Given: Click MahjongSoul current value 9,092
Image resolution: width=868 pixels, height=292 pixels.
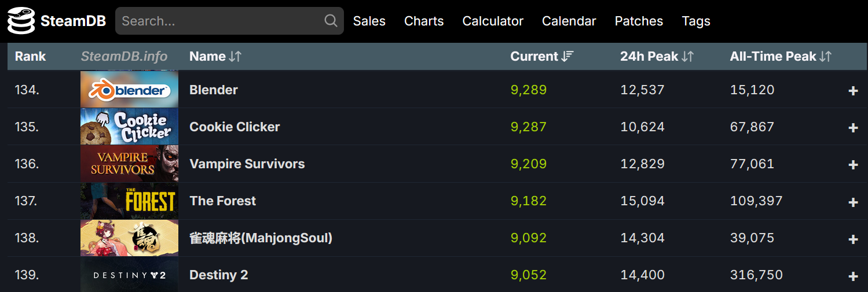Looking at the screenshot, I should coord(529,238).
